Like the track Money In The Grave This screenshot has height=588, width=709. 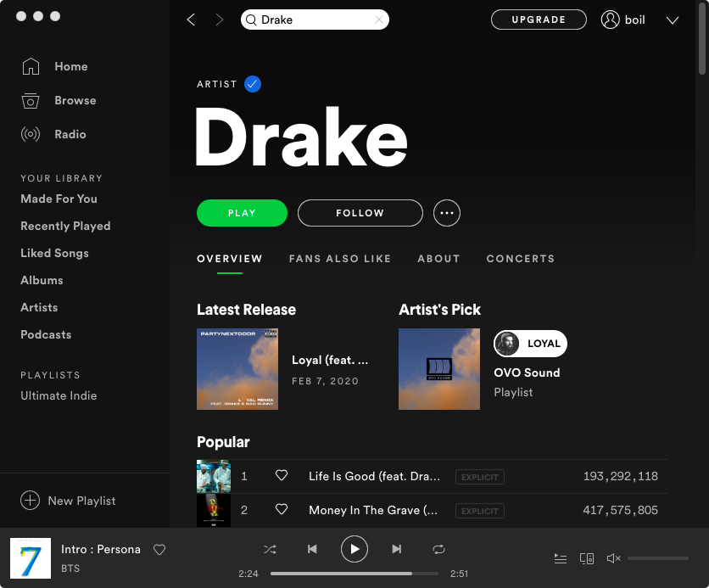coord(282,509)
